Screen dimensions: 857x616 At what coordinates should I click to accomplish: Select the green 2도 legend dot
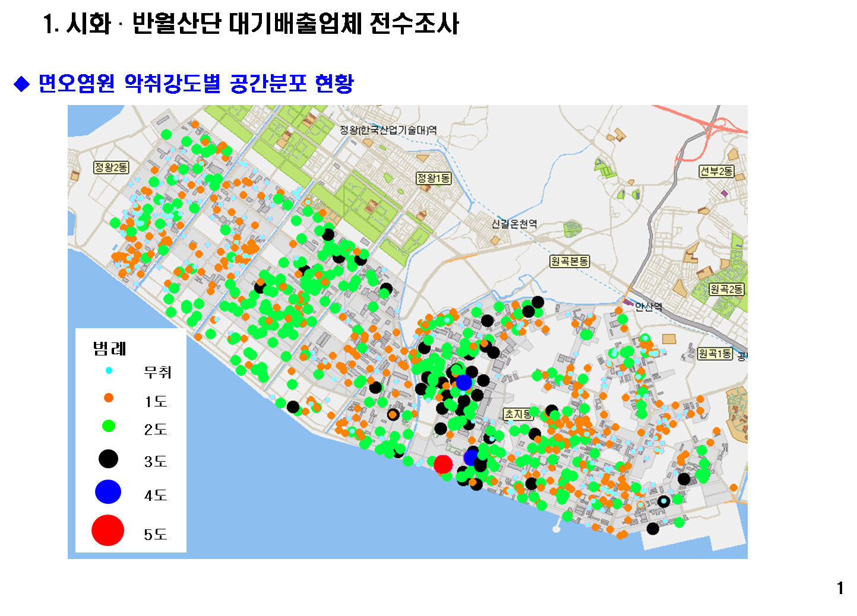pyautogui.click(x=108, y=426)
